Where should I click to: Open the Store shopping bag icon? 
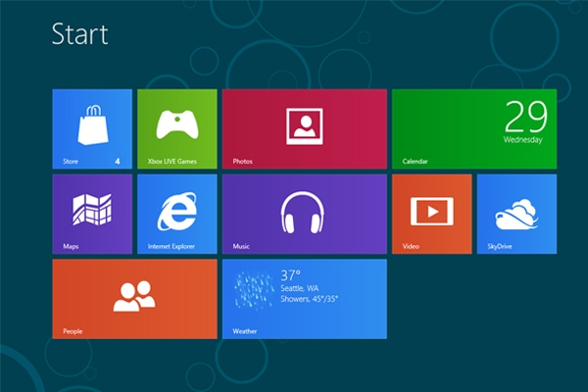[x=93, y=124]
